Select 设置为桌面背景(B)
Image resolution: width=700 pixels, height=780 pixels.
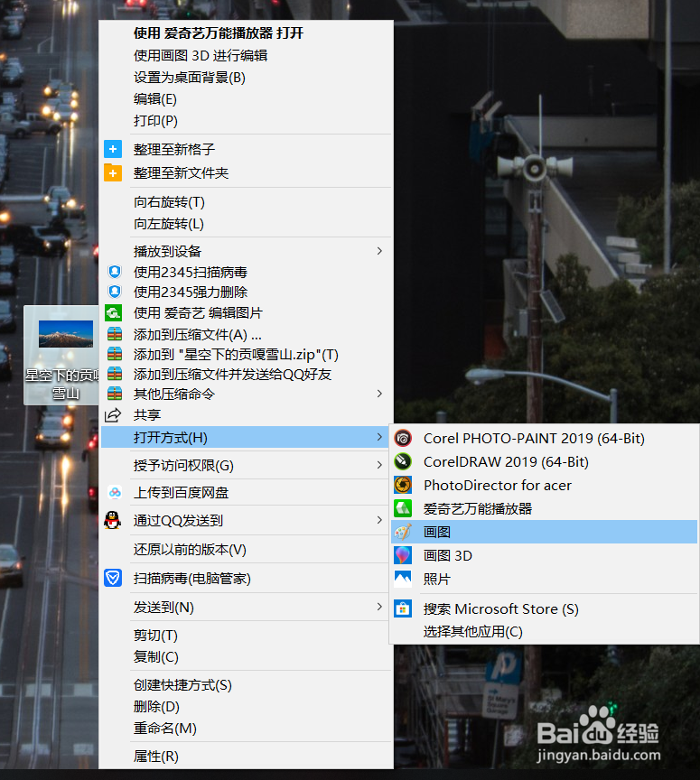[x=190, y=77]
